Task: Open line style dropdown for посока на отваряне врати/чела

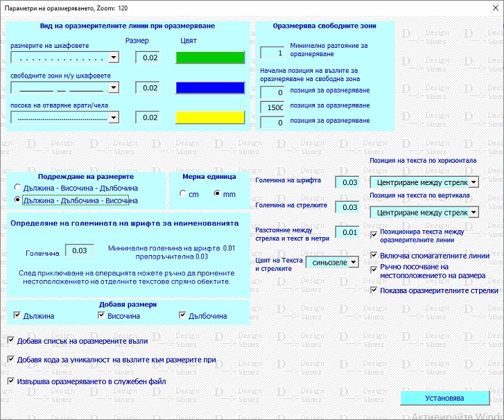Action: [114, 117]
